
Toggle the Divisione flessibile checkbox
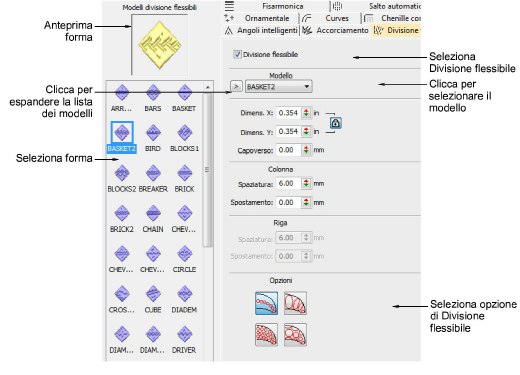pyautogui.click(x=237, y=54)
